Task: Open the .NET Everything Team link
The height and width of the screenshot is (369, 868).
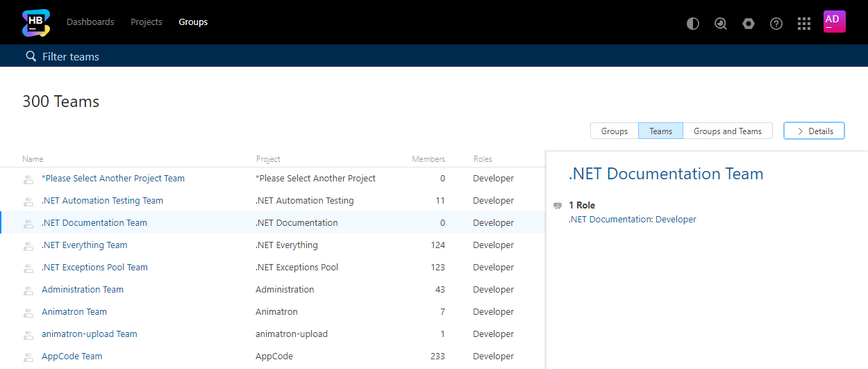Action: click(x=85, y=245)
